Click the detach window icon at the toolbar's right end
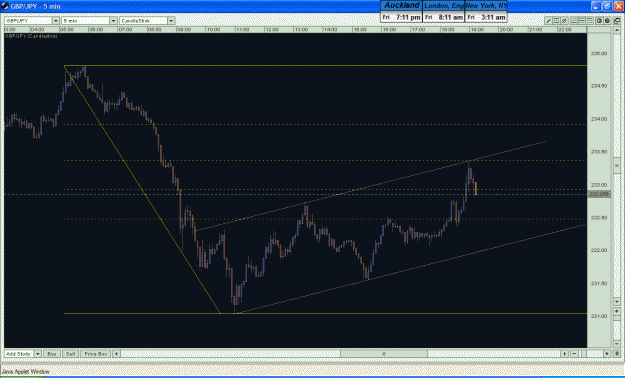Image resolution: width=625 pixels, height=378 pixels. (x=617, y=21)
